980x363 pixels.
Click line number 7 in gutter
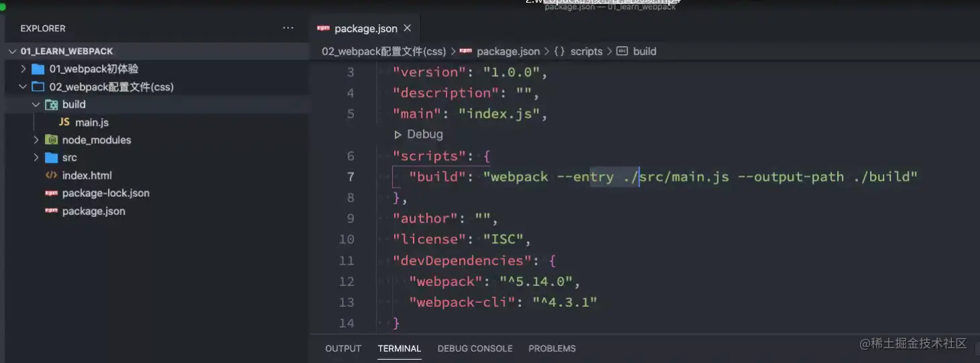pyautogui.click(x=351, y=177)
